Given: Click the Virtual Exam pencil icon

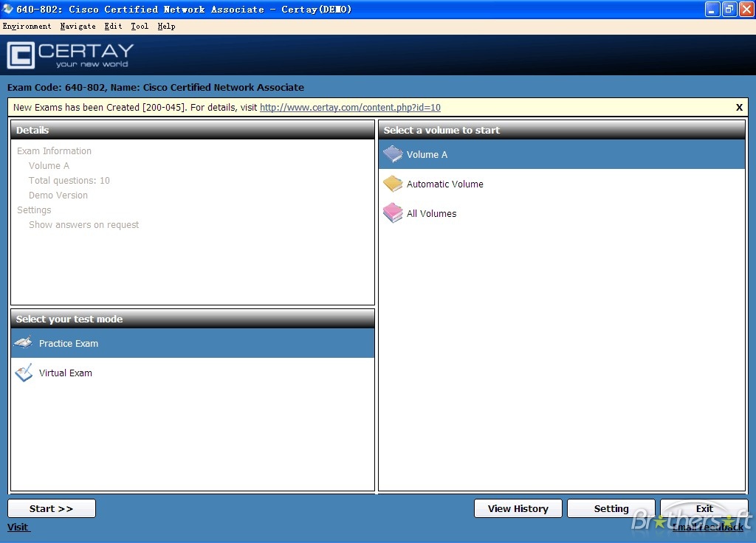Looking at the screenshot, I should [24, 373].
